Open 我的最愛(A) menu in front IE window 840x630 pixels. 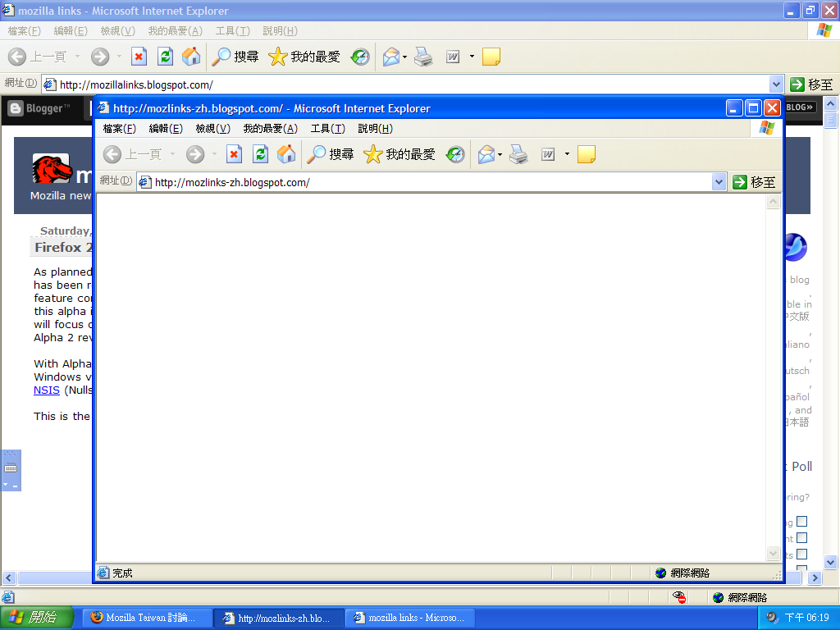pos(271,129)
